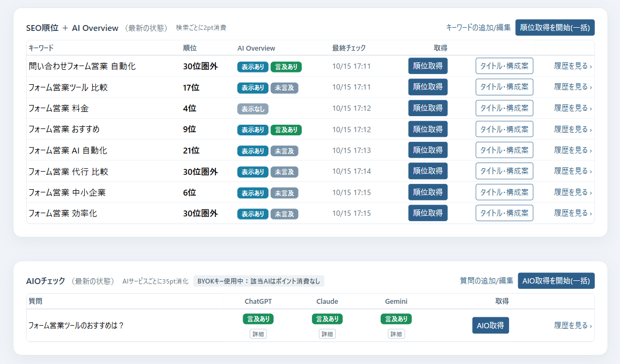Open タイトル・構成案 for フォーム営業 料金
The width and height of the screenshot is (620, 364).
[x=504, y=108]
